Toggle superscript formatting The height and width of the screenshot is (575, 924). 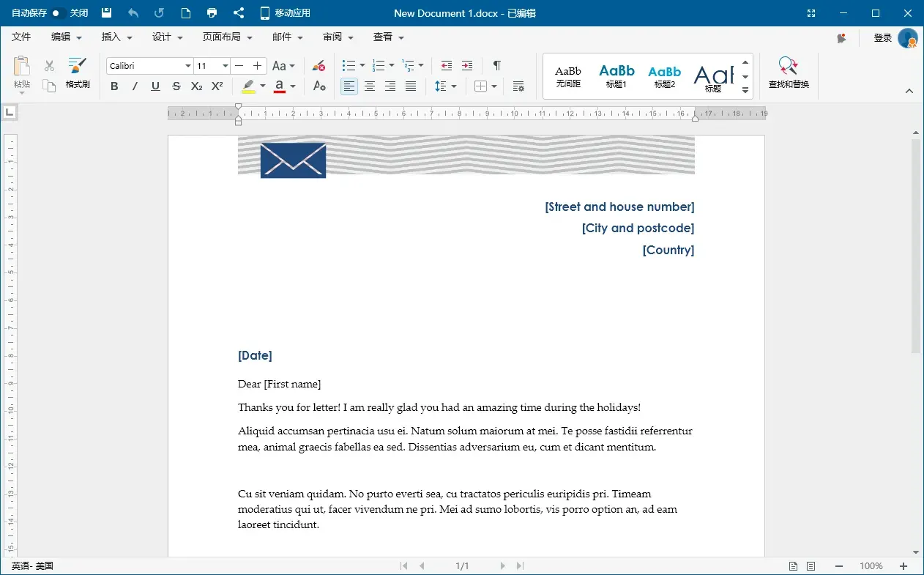(x=217, y=86)
